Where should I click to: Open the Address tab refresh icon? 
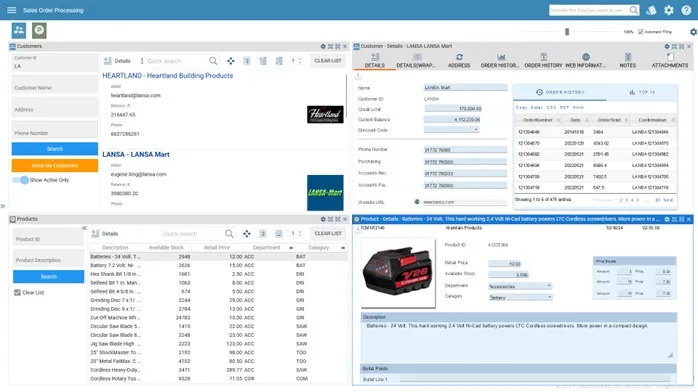(459, 57)
